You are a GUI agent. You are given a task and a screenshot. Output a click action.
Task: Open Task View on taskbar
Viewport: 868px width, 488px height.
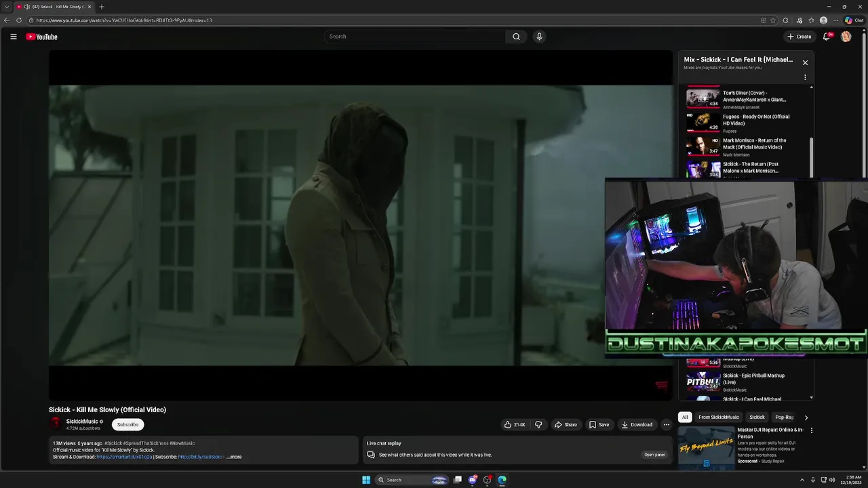[x=458, y=480]
